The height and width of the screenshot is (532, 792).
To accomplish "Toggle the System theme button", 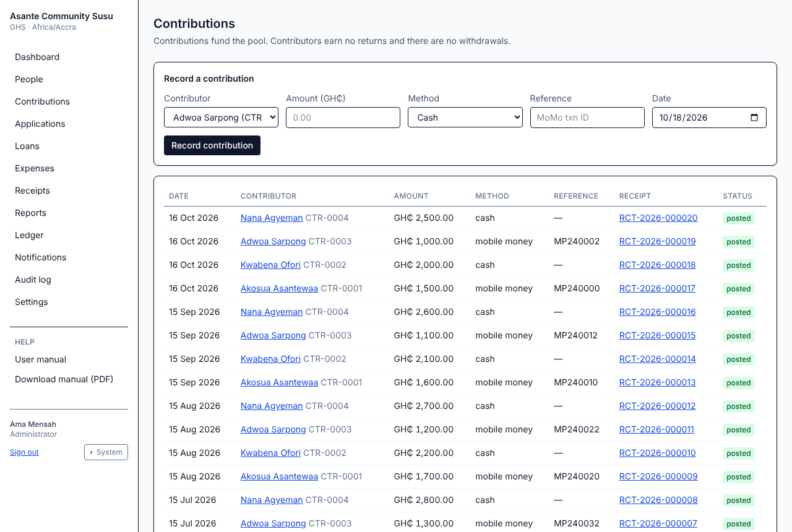I will 106,452.
